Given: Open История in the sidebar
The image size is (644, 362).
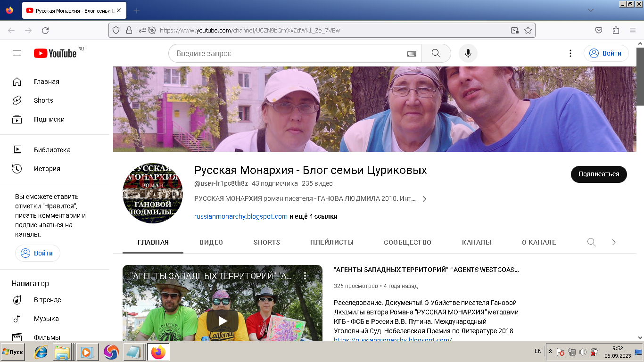Looking at the screenshot, I should (45, 168).
